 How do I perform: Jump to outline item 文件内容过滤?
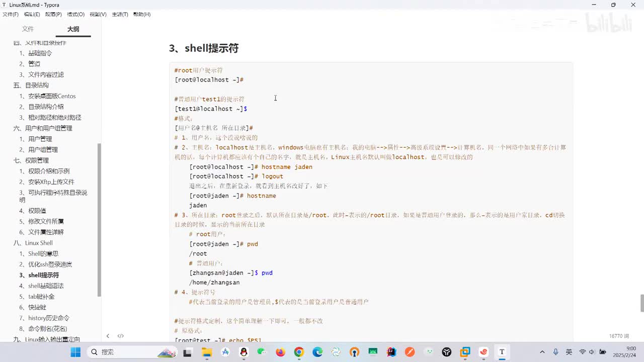(42, 74)
